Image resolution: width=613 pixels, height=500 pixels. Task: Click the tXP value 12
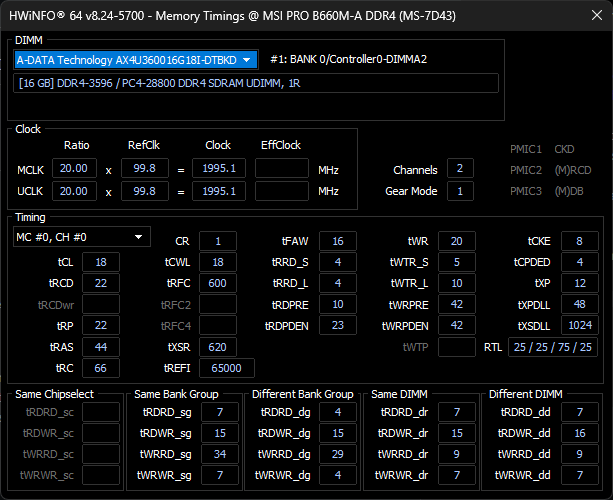580,283
